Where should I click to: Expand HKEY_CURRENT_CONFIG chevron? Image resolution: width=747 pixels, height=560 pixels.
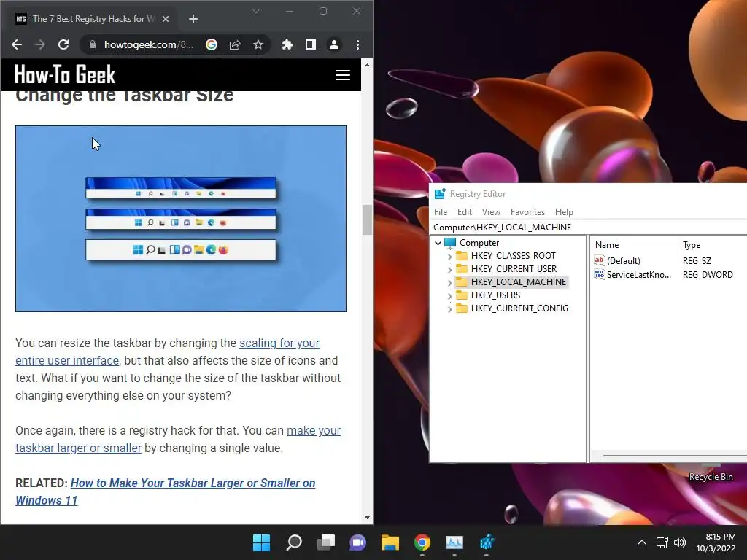pos(449,308)
